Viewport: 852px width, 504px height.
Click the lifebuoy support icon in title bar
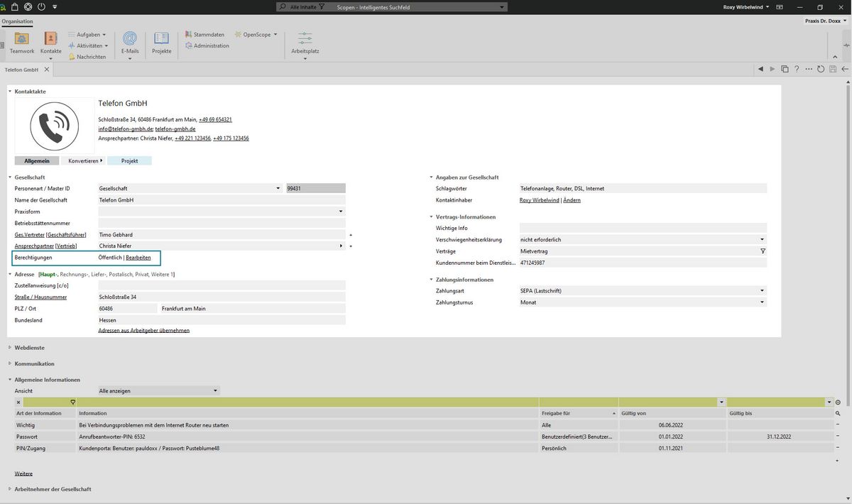(x=28, y=6)
